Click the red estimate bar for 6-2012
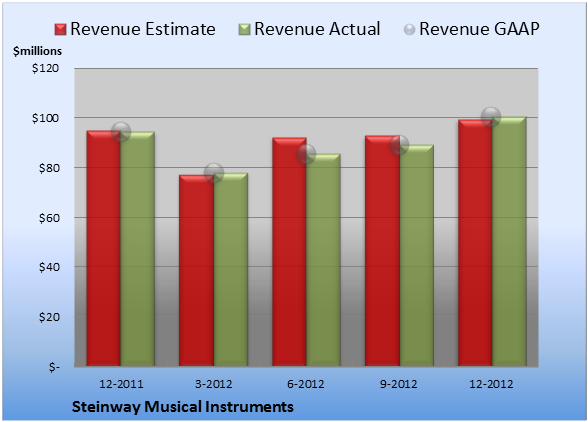The image size is (588, 422). (289, 252)
